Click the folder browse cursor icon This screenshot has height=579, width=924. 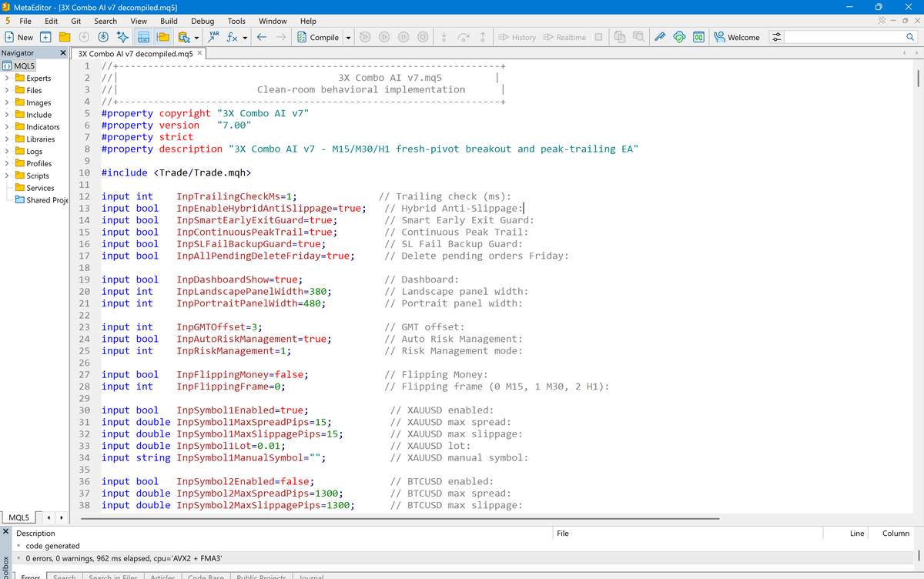(183, 37)
